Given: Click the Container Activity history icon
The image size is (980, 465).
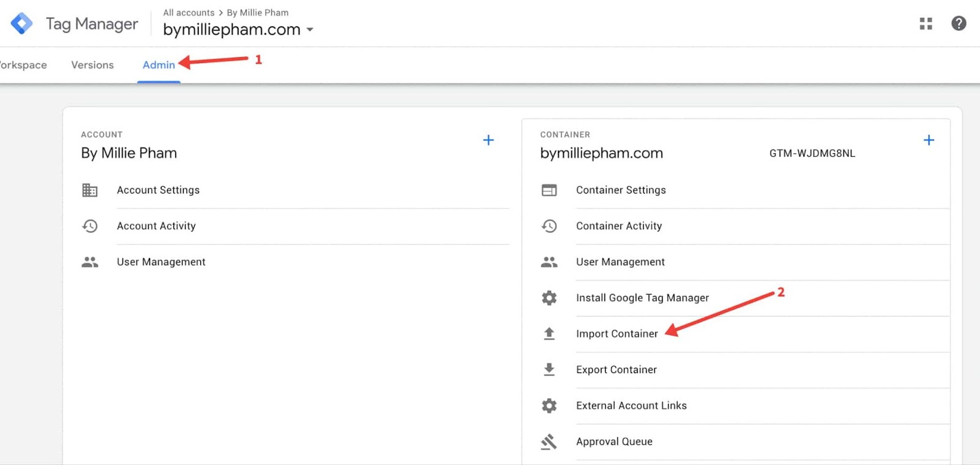Looking at the screenshot, I should [549, 226].
